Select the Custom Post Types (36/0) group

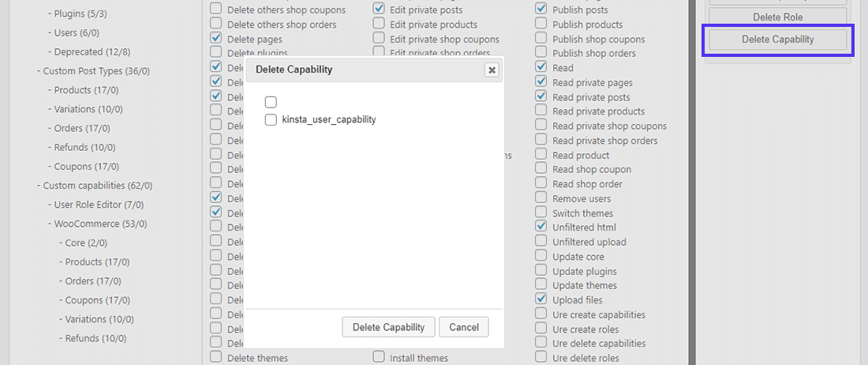(x=96, y=71)
